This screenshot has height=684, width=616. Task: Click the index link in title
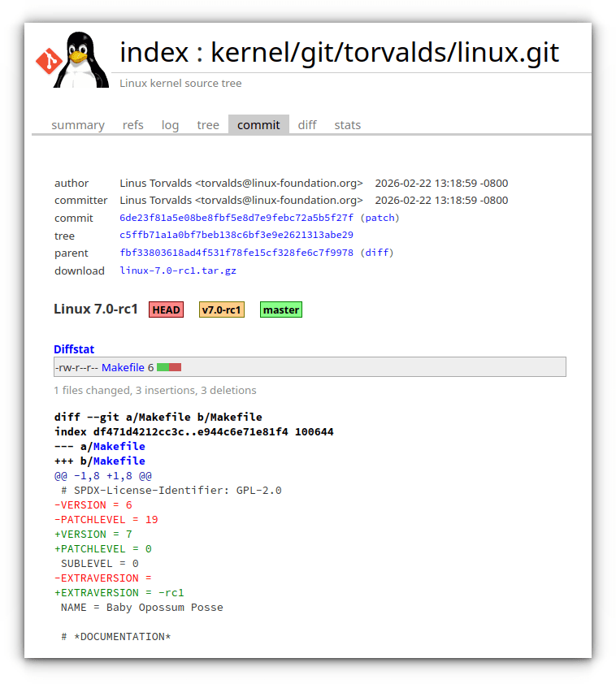(154, 52)
